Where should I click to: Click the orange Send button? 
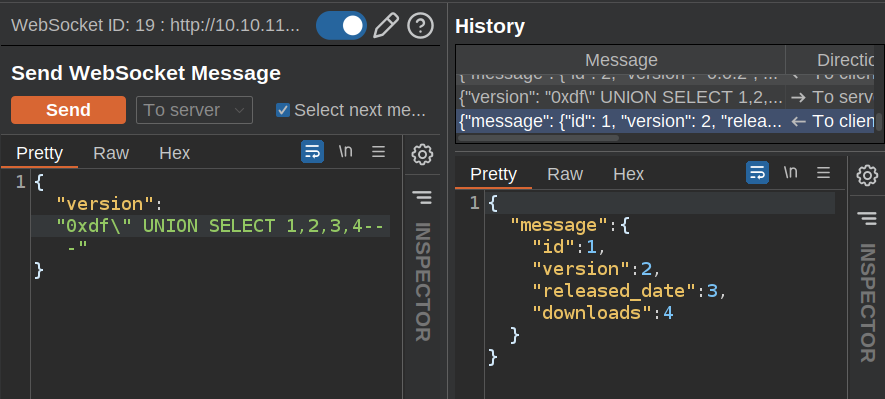[x=68, y=110]
